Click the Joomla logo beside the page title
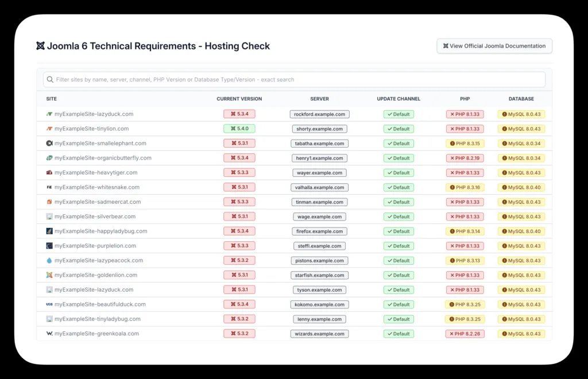This screenshot has width=588, height=379. pyautogui.click(x=40, y=46)
